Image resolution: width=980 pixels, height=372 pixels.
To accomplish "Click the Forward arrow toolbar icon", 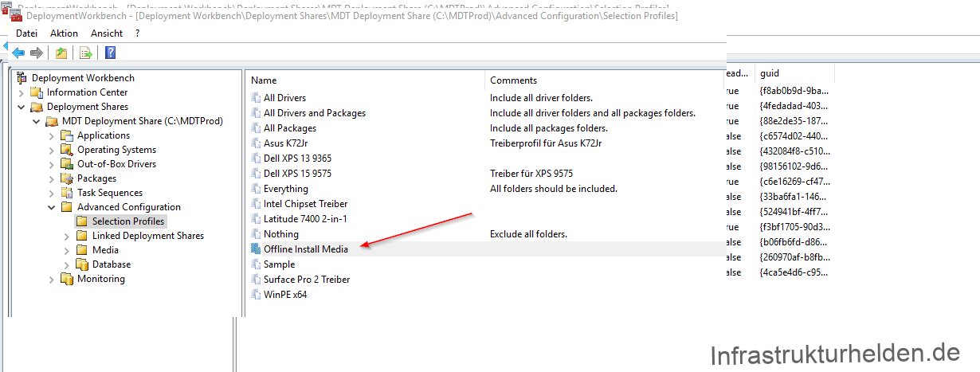I will tap(36, 53).
